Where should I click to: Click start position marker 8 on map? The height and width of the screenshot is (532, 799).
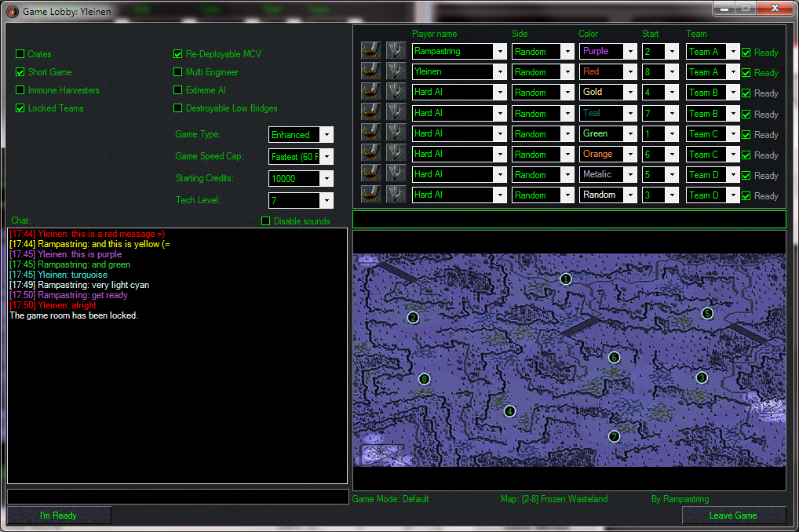tap(424, 379)
